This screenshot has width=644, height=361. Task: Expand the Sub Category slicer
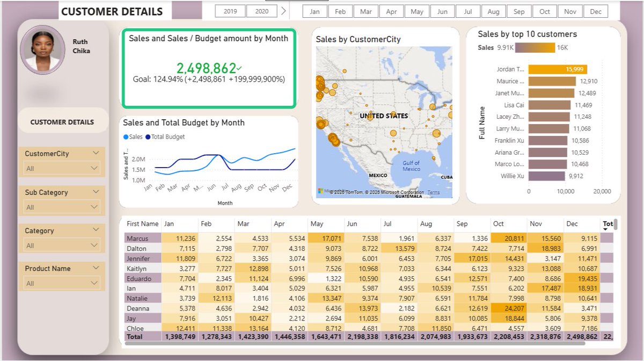96,192
